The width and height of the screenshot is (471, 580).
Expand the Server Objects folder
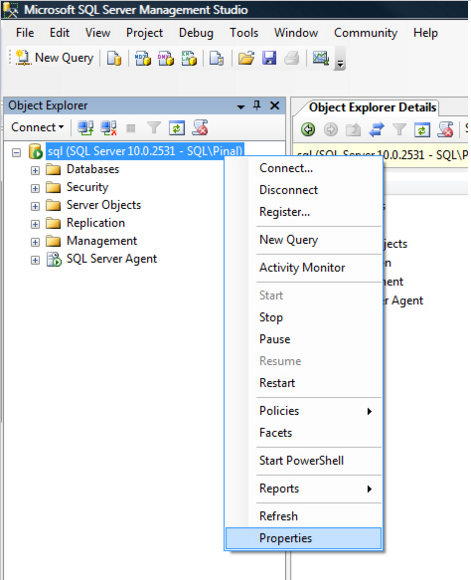(35, 206)
